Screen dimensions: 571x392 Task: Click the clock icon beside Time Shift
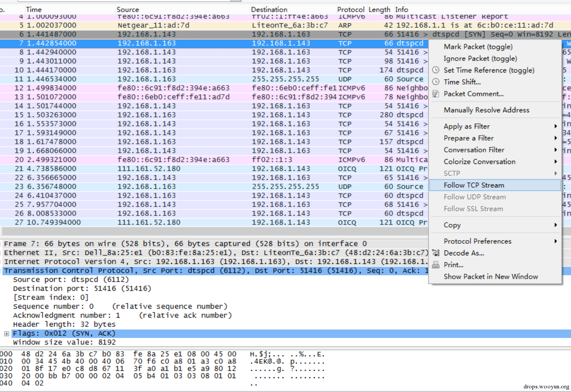click(435, 82)
